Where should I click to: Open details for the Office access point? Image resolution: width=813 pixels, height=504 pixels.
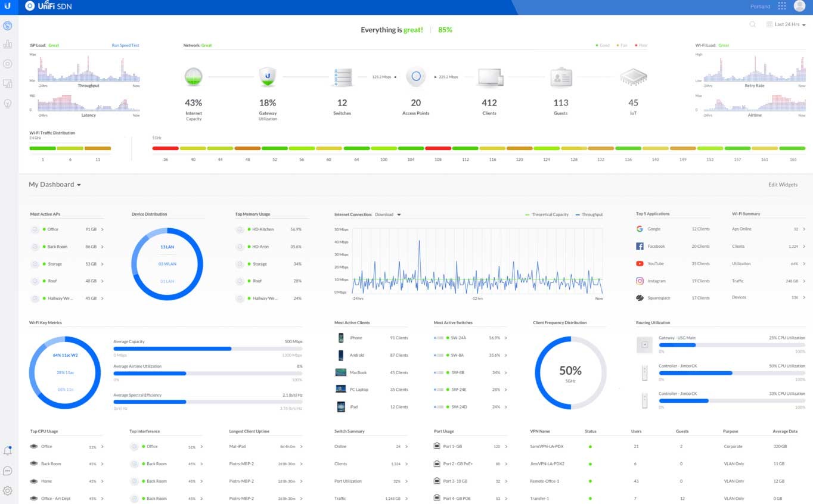click(x=66, y=229)
